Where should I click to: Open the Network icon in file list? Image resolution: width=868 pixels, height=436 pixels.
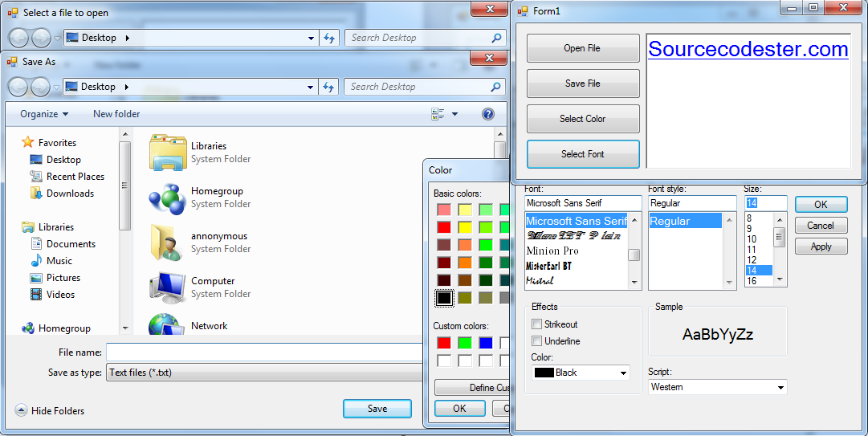point(166,324)
